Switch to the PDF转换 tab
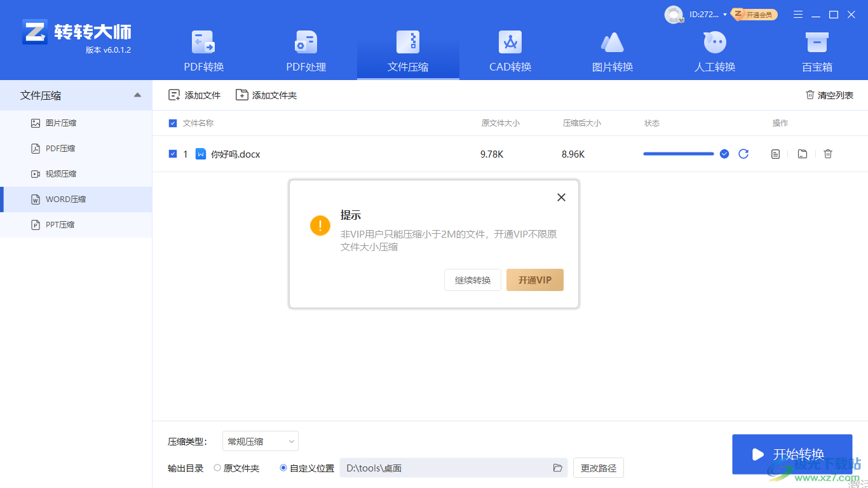The width and height of the screenshot is (868, 488). tap(204, 51)
